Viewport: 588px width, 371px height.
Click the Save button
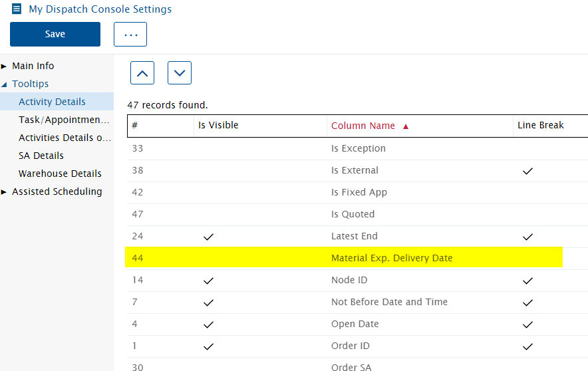click(55, 34)
